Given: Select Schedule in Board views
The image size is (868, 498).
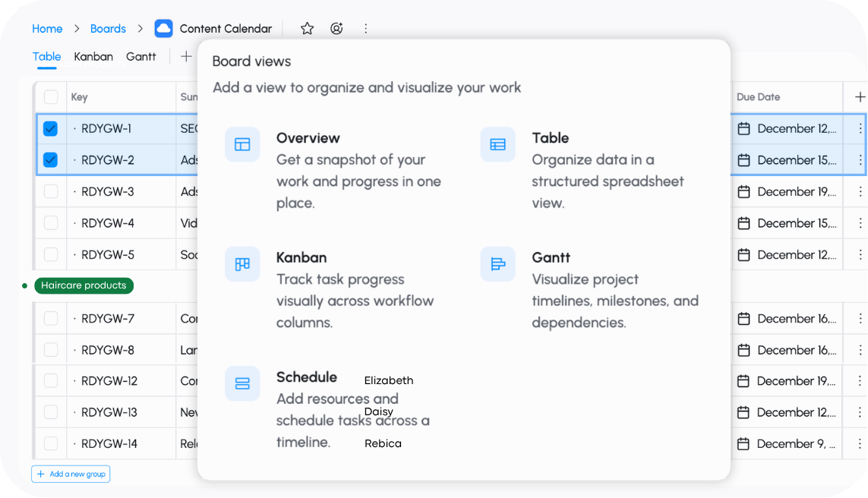Looking at the screenshot, I should [307, 377].
